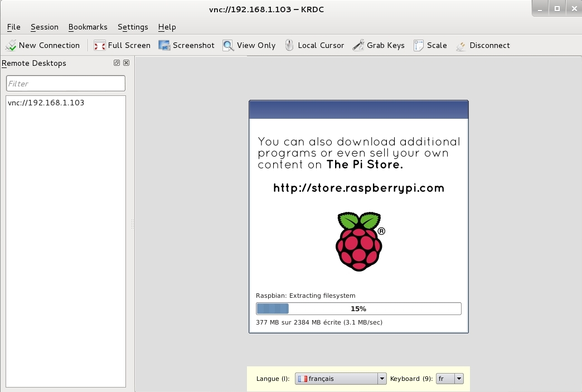This screenshot has height=392, width=582.
Task: Click the panel splitter handle beside Remote Desktops
Action: 133,224
